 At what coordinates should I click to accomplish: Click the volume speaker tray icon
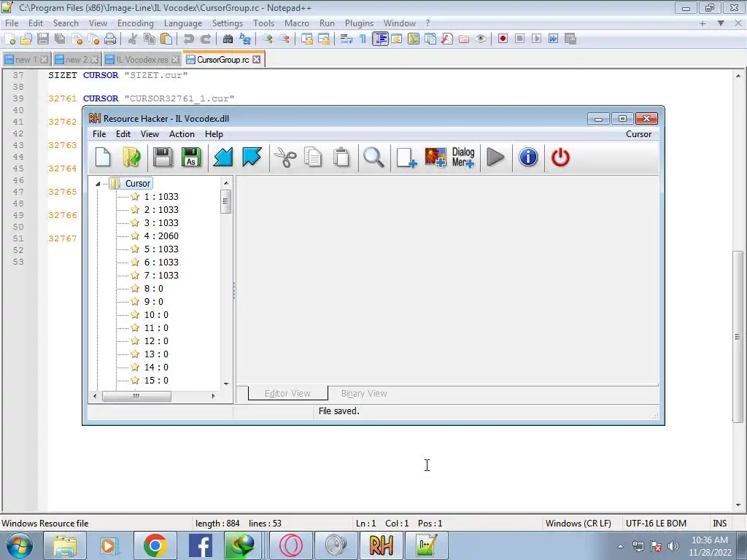(673, 546)
